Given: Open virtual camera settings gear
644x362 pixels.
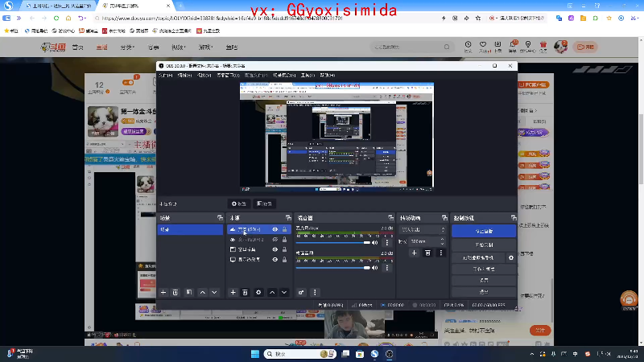Looking at the screenshot, I should (x=511, y=257).
